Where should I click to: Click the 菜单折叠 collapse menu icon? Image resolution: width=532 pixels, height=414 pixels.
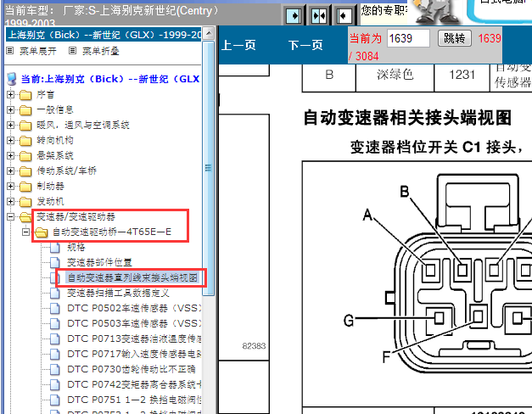pyautogui.click(x=73, y=51)
